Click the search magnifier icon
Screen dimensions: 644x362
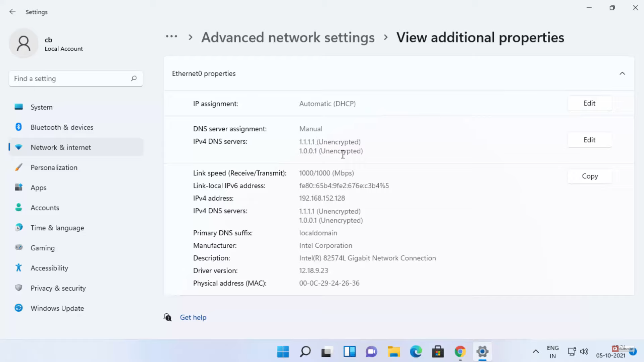[x=134, y=78]
